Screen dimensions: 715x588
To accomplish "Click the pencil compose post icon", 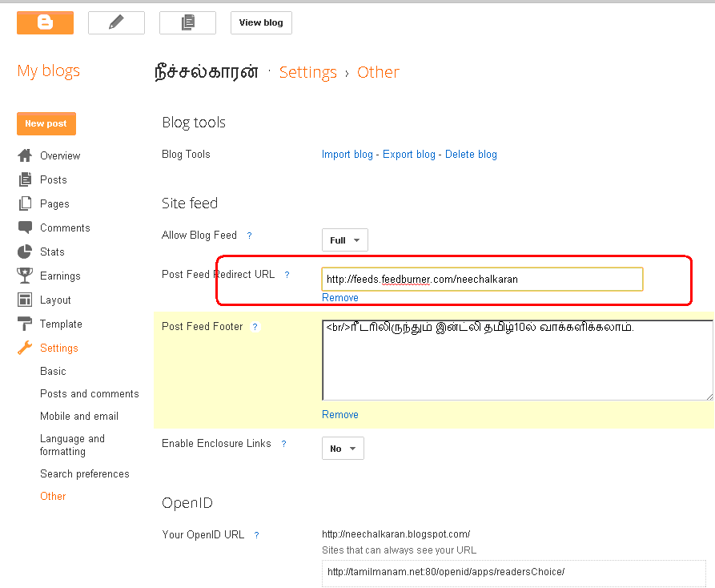I will click(x=116, y=22).
